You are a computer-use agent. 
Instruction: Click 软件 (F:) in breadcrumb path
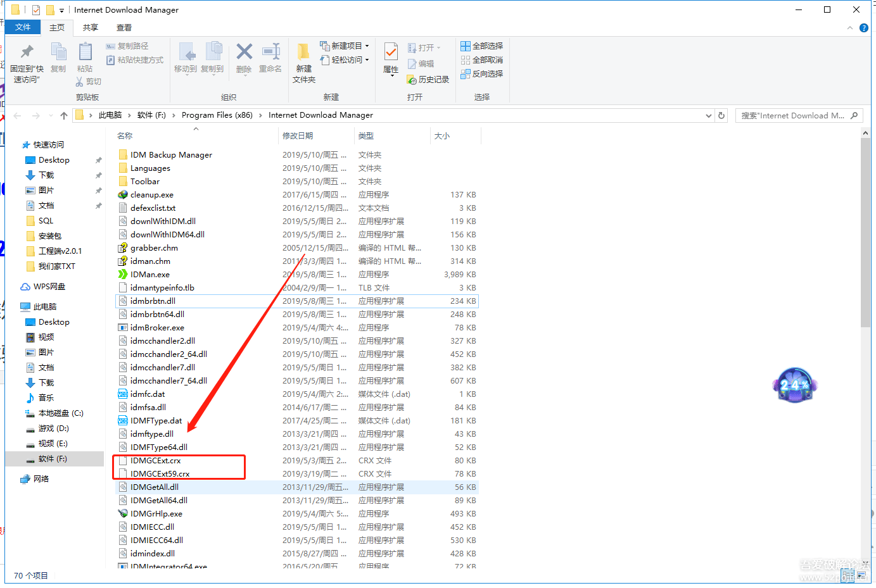point(151,115)
